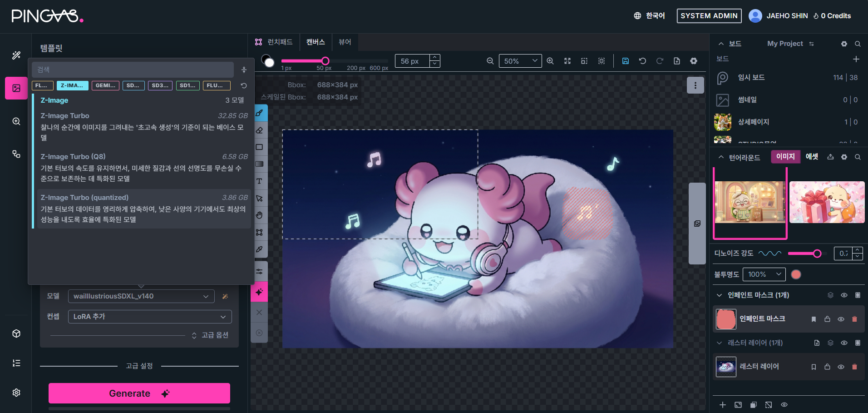Click the SYSTEM ADMIN button
The width and height of the screenshot is (868, 413).
(x=709, y=16)
